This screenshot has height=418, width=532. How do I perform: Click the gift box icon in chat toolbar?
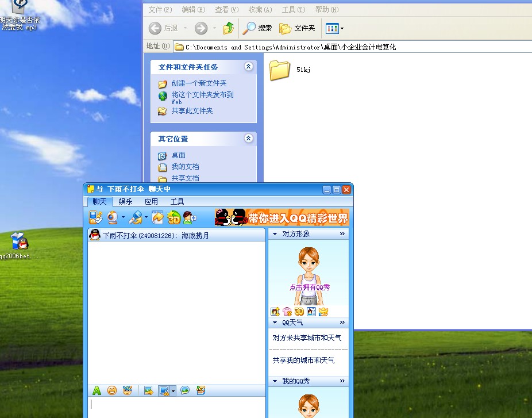point(201,390)
